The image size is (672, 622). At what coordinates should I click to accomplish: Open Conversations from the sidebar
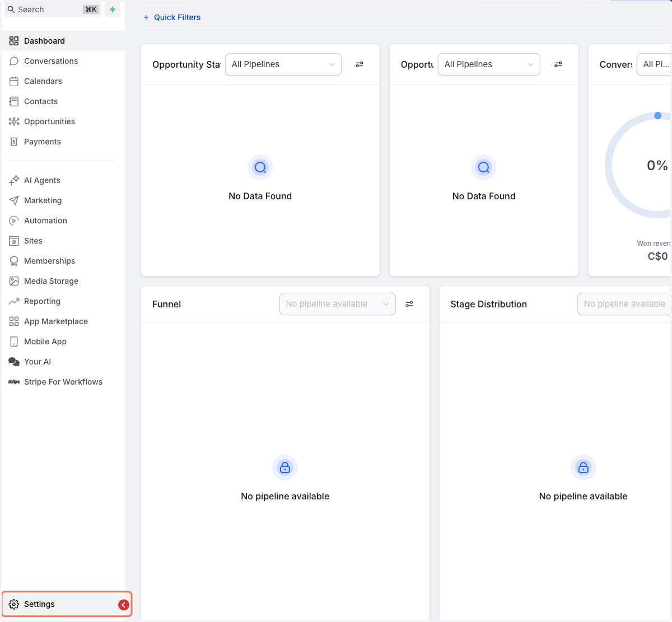(63, 61)
